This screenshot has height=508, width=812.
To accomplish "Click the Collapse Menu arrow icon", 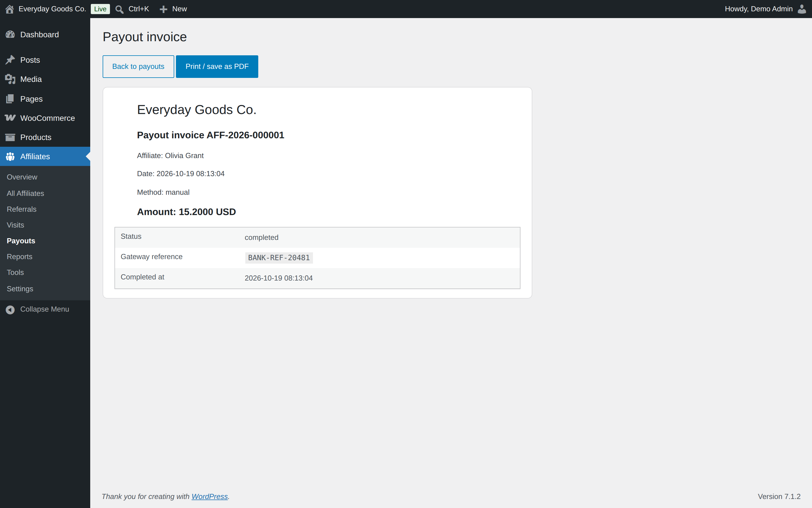I will (10, 309).
